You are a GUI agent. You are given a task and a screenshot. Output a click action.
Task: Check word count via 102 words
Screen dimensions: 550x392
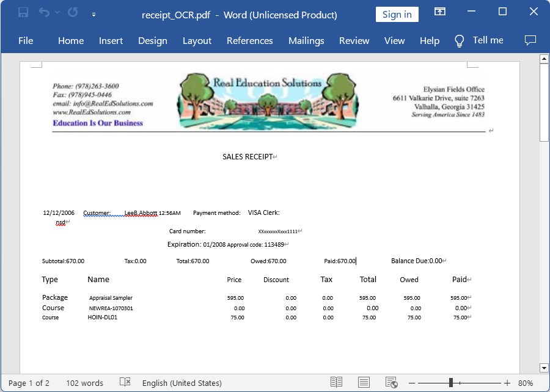pyautogui.click(x=84, y=383)
